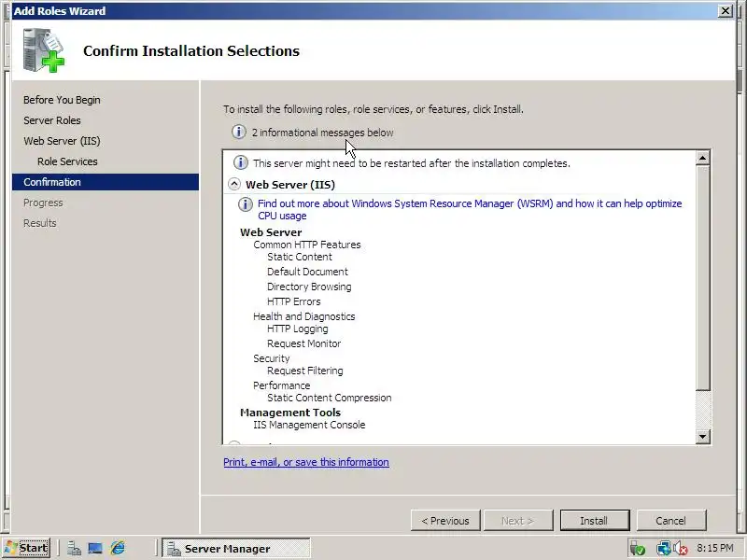747x560 pixels.
Task: Click scroll up arrow of the selections list
Action: click(x=703, y=158)
